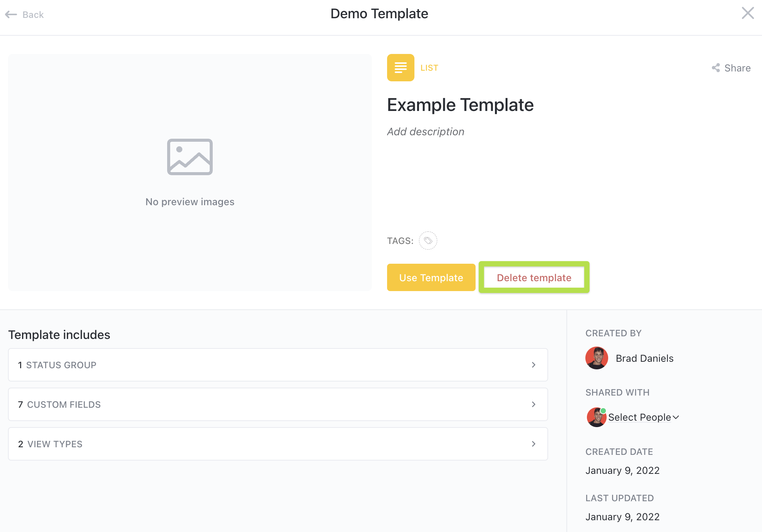The width and height of the screenshot is (762, 532).
Task: Click the share icon
Action: (716, 68)
